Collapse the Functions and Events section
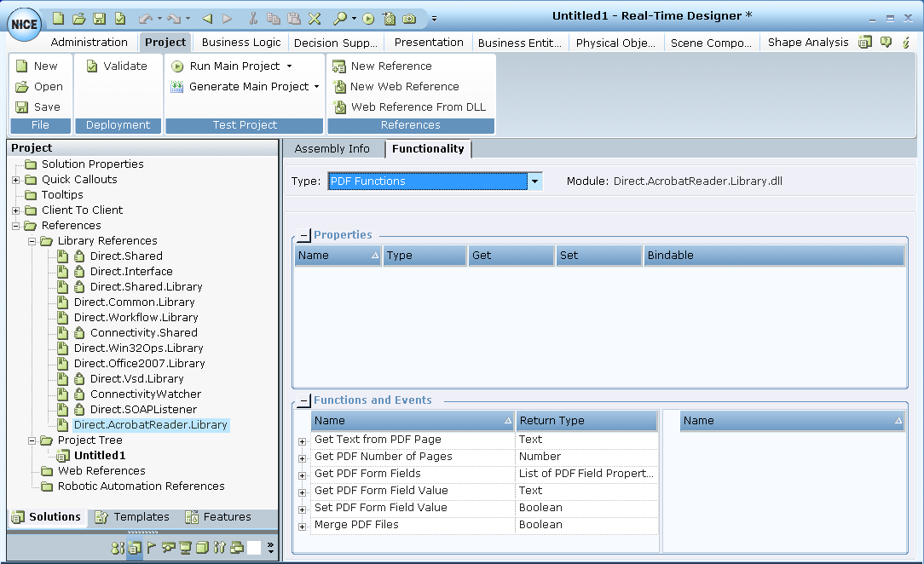 (304, 401)
